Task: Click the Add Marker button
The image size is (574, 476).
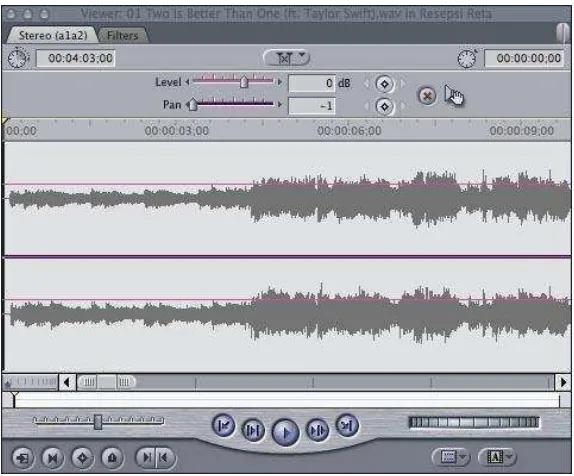Action: tap(112, 458)
